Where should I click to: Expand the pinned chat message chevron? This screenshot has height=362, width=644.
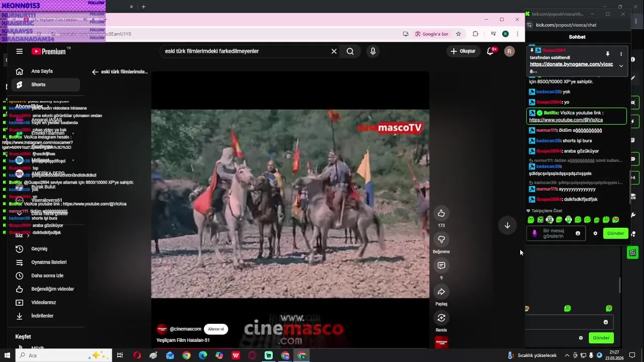pyautogui.click(x=621, y=66)
